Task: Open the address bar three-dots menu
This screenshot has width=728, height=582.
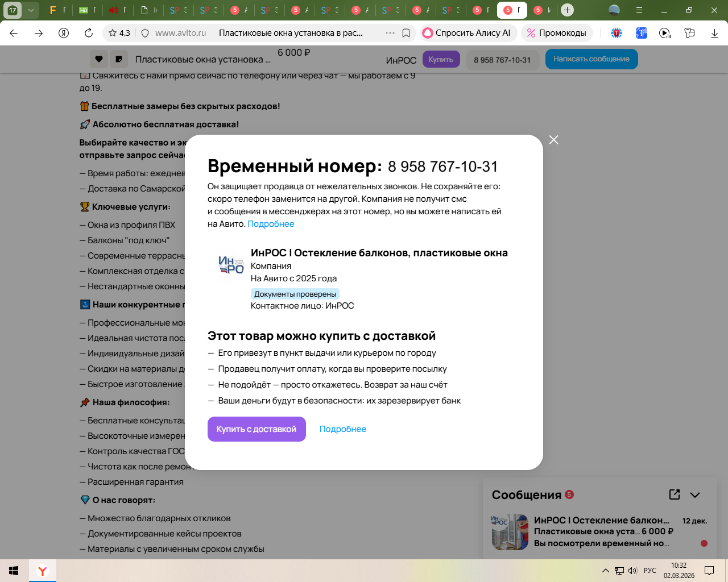Action: coord(390,33)
